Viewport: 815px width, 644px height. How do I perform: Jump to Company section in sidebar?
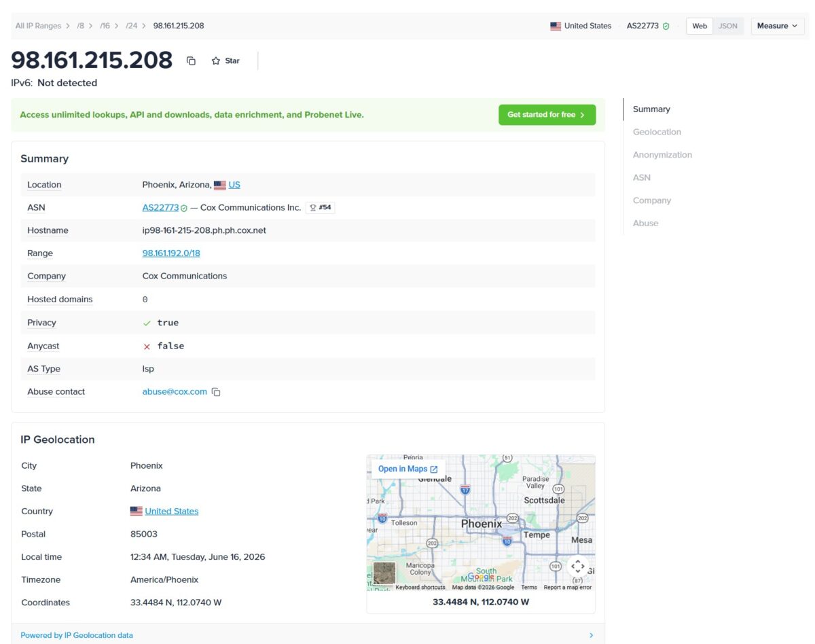[x=652, y=200]
